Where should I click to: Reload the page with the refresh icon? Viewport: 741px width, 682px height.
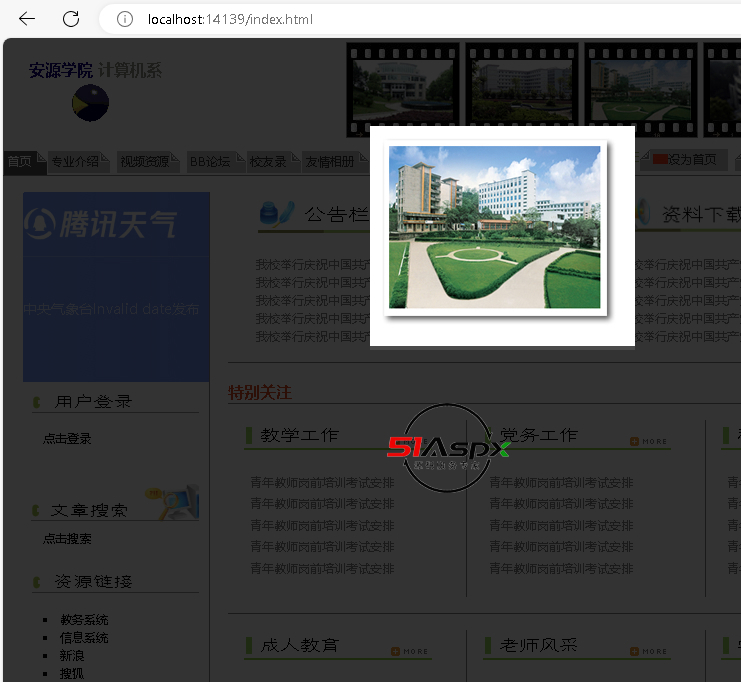click(x=71, y=19)
